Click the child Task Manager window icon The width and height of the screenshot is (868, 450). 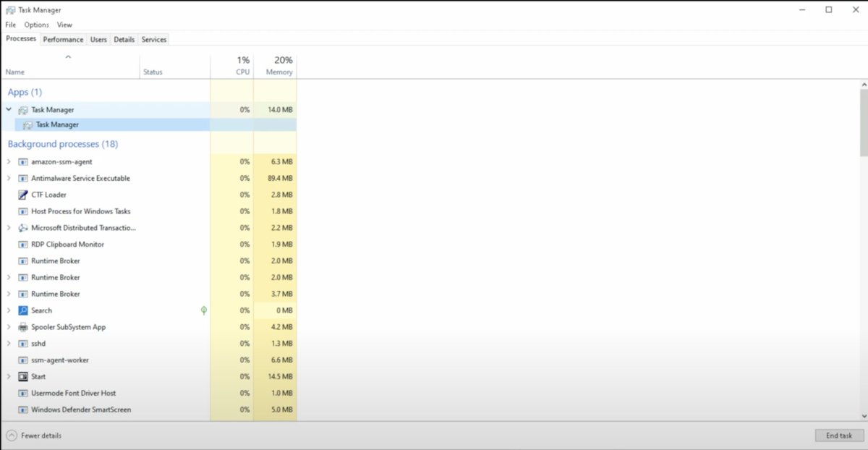[x=27, y=125]
